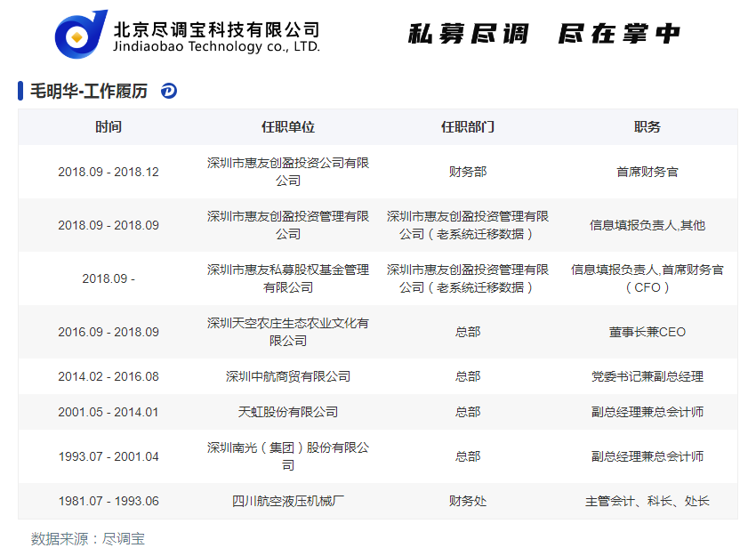The image size is (756, 556).
Task: Click the 私募尽调 尽在掌中 slogan
Action: point(543,34)
